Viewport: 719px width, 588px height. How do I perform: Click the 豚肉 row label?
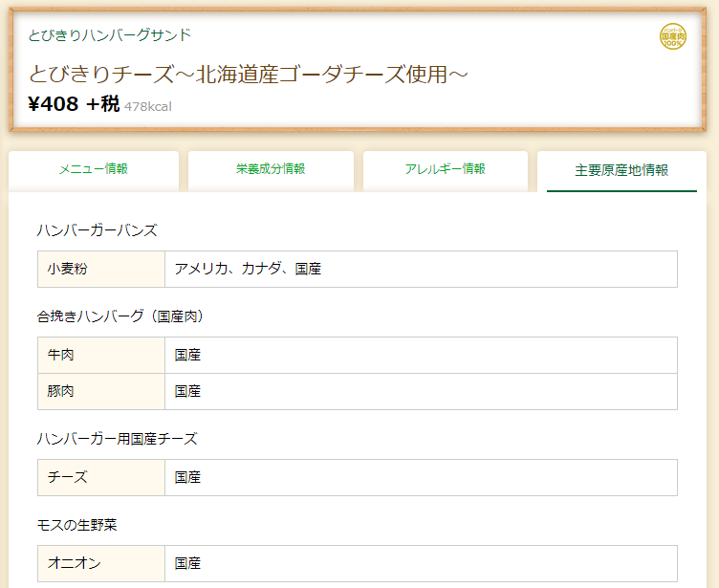[101, 391]
